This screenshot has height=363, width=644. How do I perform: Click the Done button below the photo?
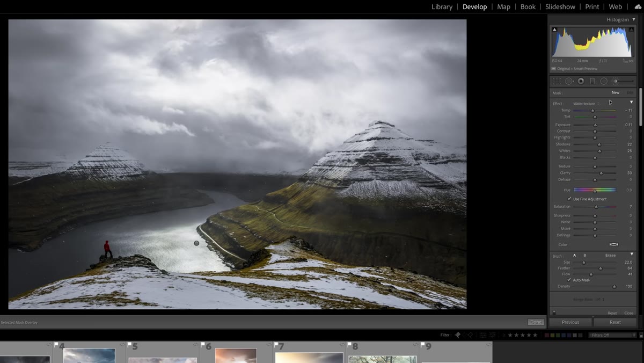(x=535, y=322)
